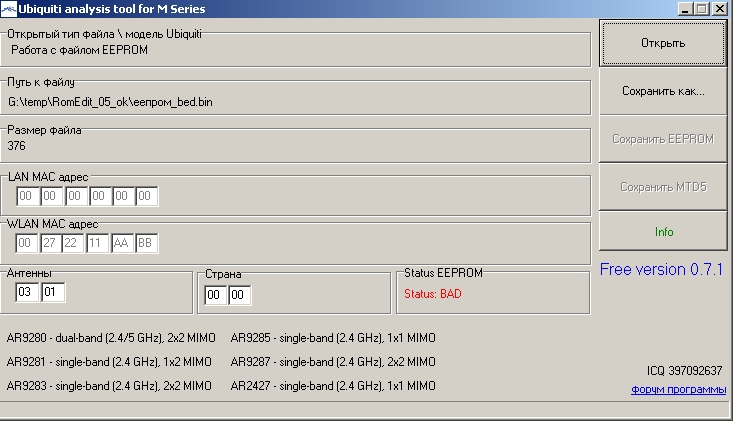Select sixth LAN MAC byte field

pos(146,196)
